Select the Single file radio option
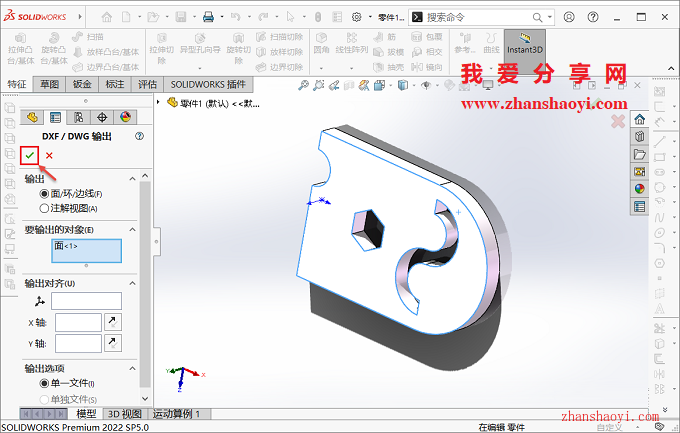Viewport: 680px width, 433px height. (x=44, y=383)
